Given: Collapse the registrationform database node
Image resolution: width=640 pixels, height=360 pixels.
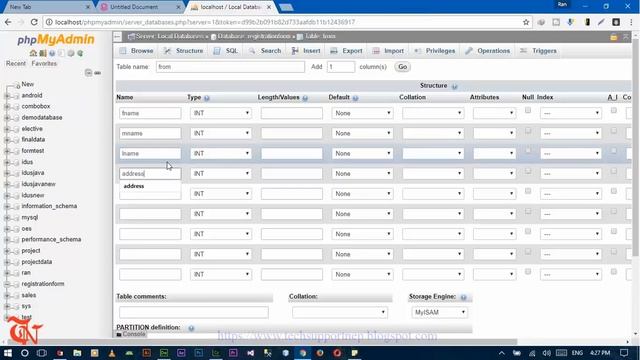Looking at the screenshot, I should click(x=7, y=284).
